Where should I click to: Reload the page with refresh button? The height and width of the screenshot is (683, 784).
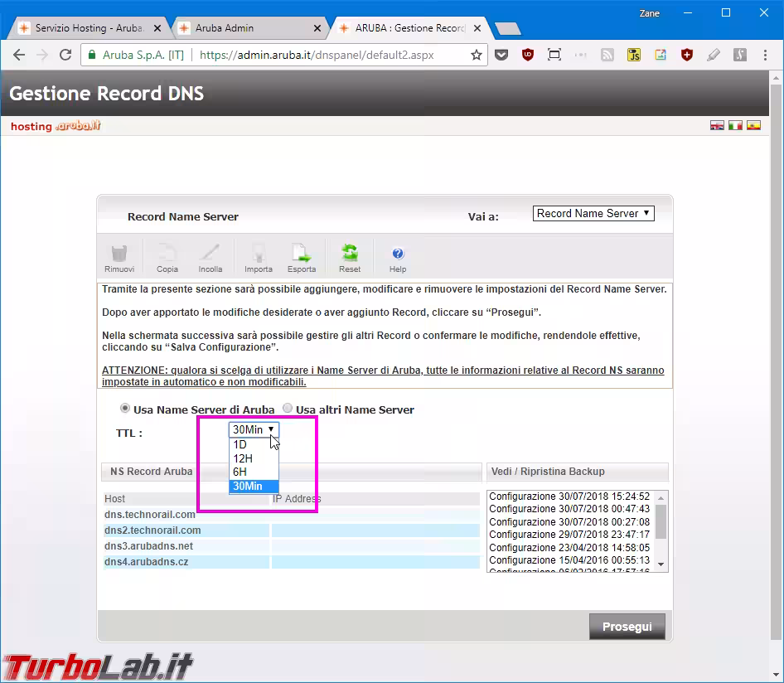coord(65,56)
